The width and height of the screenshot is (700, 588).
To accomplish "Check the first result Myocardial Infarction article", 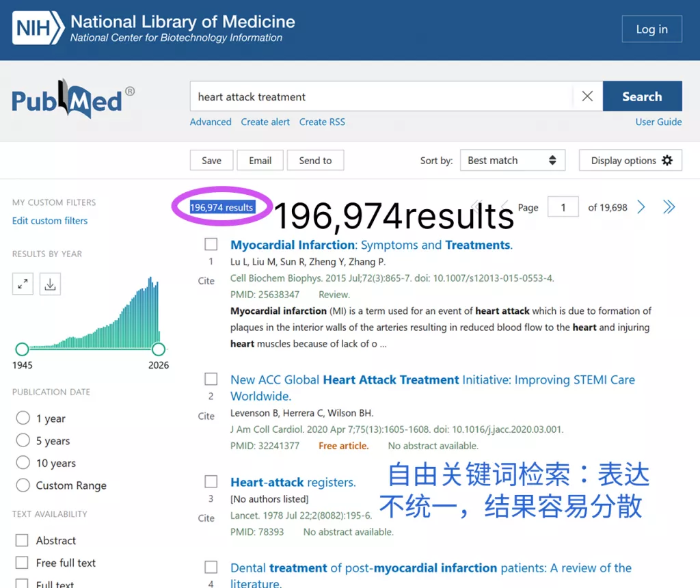I will click(x=211, y=243).
